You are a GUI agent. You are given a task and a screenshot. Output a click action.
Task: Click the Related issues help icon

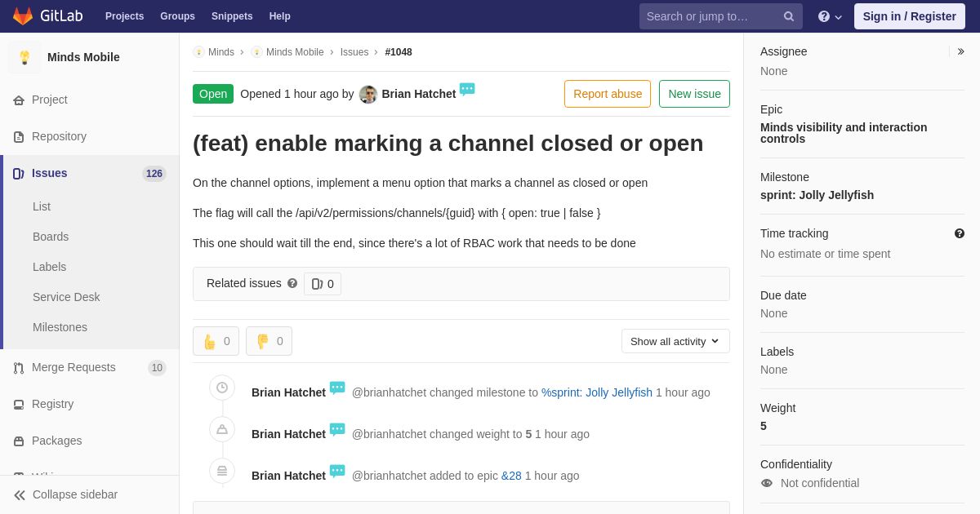click(292, 283)
